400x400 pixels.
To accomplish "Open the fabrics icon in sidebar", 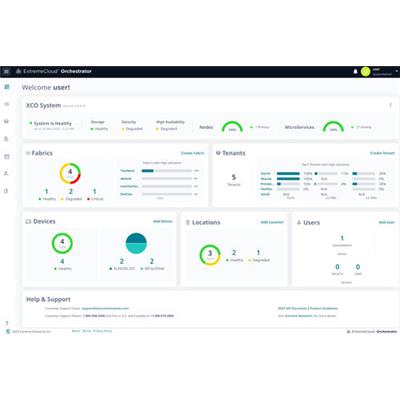I will click(7, 104).
